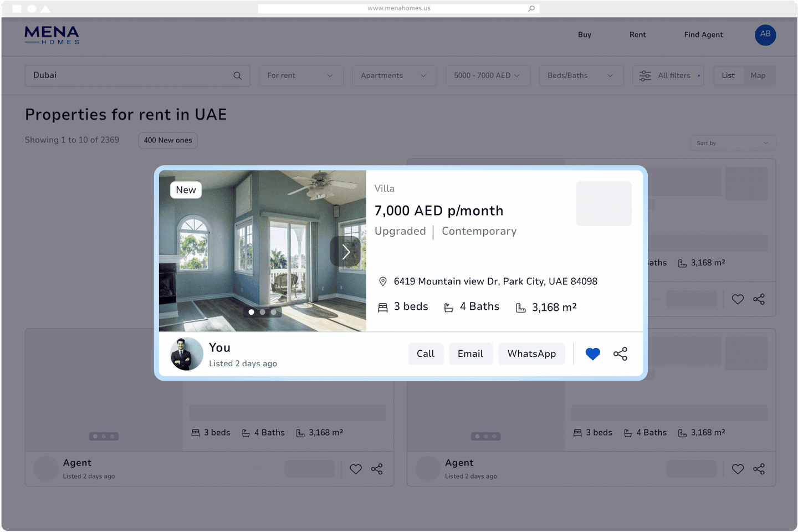The height and width of the screenshot is (532, 798).
Task: Click search magnifier icon in Dubai field
Action: pyautogui.click(x=238, y=76)
